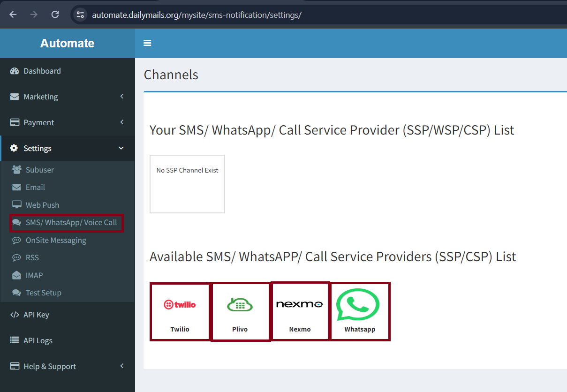Click the browser back arrow

13,15
